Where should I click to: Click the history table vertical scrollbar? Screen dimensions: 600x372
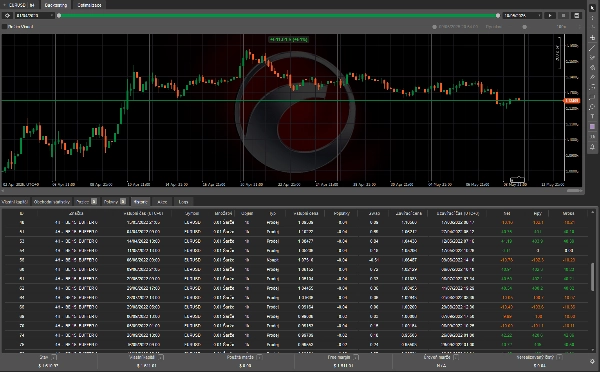(x=593, y=276)
